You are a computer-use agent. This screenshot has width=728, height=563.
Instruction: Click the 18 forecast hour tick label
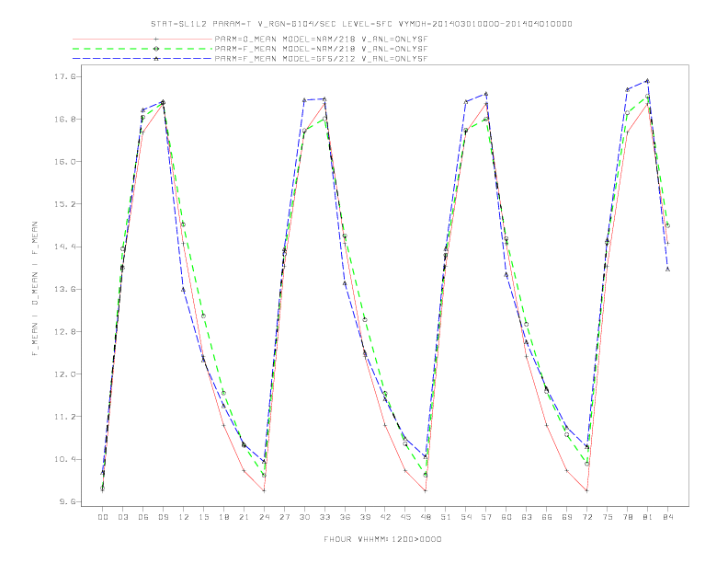point(223,517)
